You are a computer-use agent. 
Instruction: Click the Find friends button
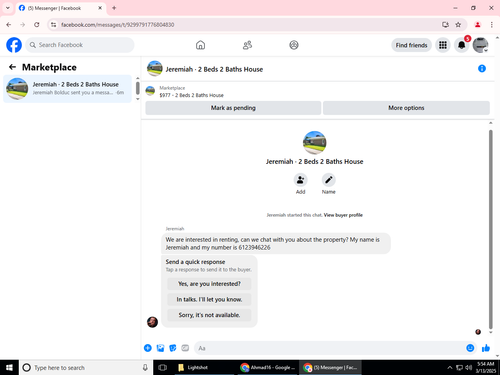pos(411,45)
